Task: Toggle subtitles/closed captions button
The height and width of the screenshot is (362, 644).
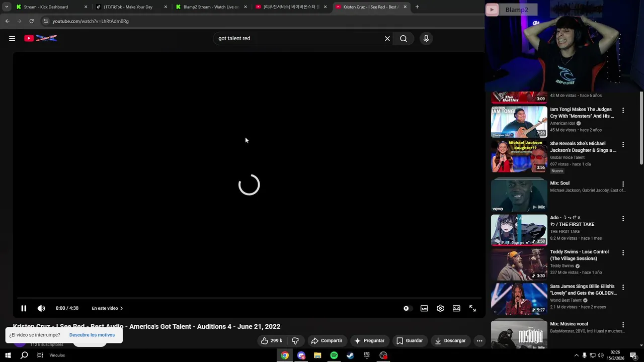Action: (x=424, y=308)
